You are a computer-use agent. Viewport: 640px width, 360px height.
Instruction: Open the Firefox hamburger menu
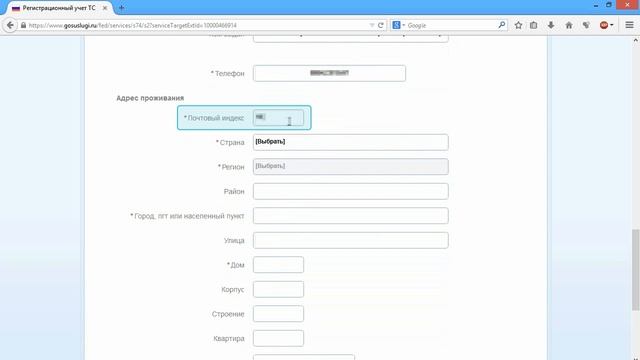coord(629,25)
